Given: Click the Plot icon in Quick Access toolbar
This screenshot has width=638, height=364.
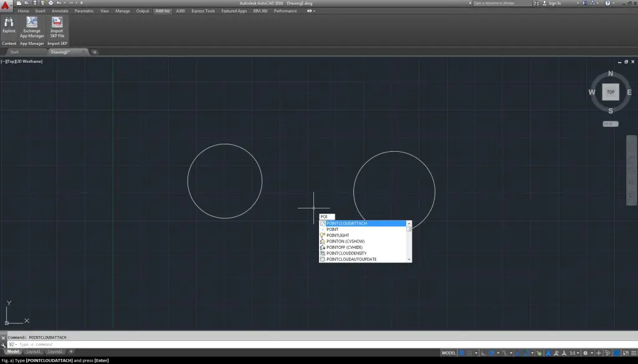Looking at the screenshot, I should pyautogui.click(x=50, y=2).
